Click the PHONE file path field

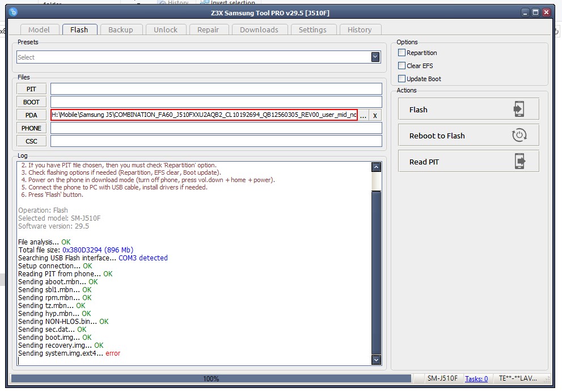pos(216,128)
